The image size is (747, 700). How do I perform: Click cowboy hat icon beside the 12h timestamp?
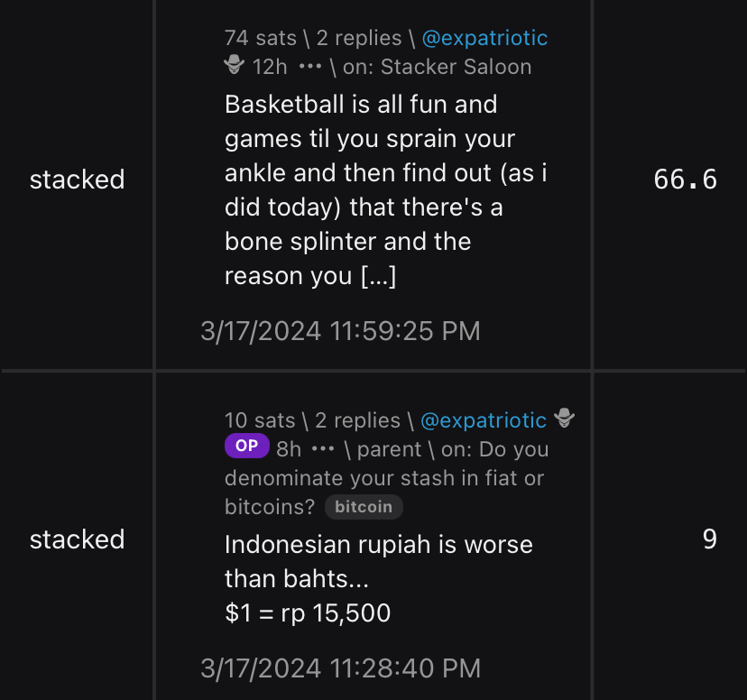point(235,66)
